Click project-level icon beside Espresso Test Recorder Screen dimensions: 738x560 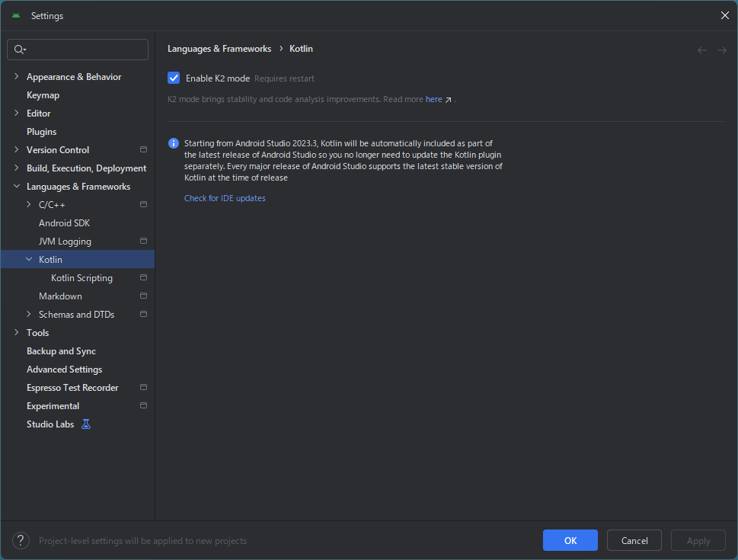coord(143,387)
